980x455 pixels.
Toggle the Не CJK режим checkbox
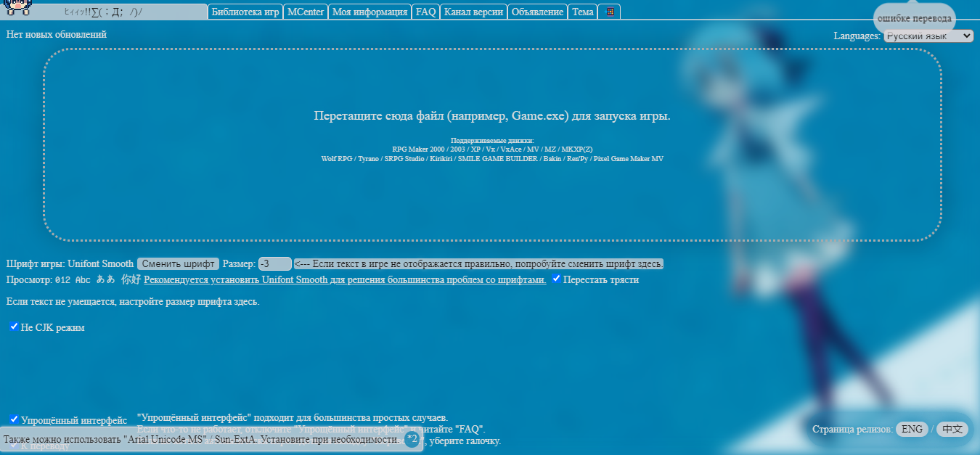[x=14, y=327]
